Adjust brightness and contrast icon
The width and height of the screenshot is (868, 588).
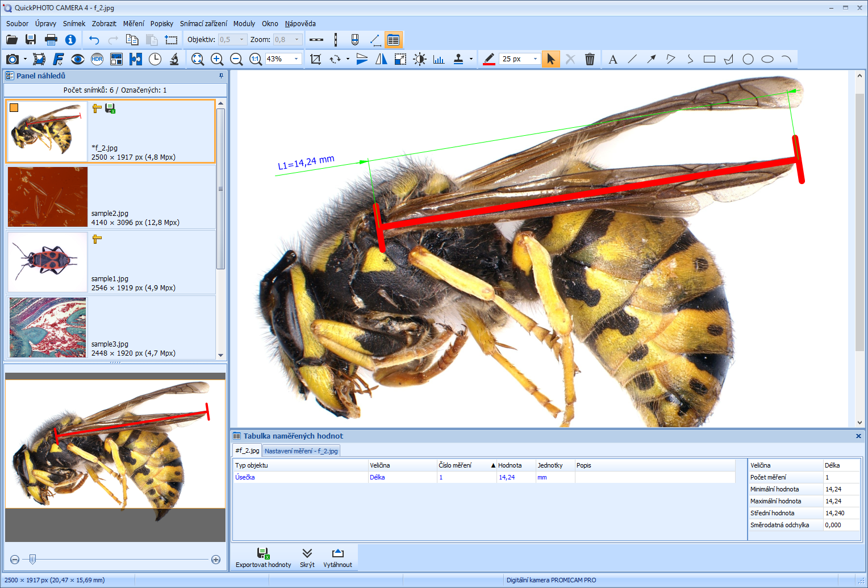pyautogui.click(x=420, y=59)
